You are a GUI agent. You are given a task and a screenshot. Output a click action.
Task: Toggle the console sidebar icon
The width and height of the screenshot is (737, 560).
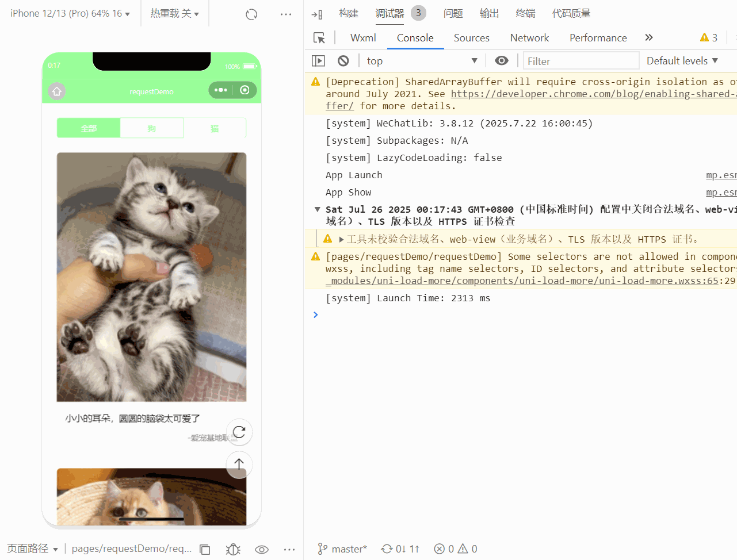pos(318,60)
